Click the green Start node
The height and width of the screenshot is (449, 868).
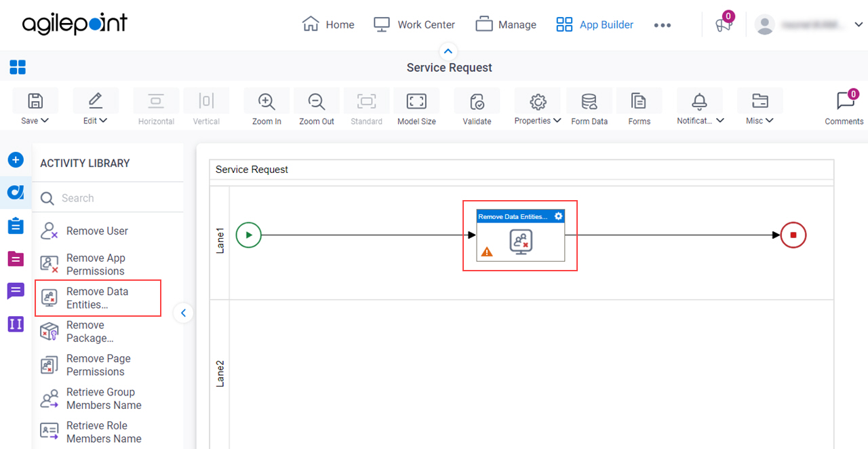tap(249, 235)
